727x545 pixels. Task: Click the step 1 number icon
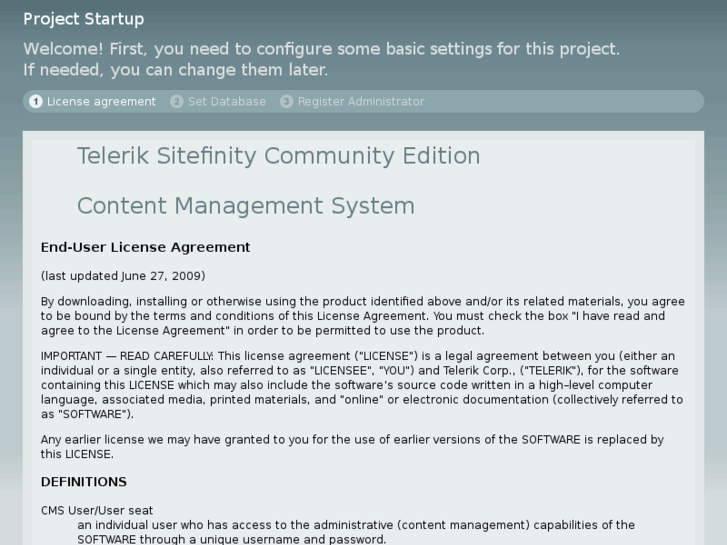click(x=36, y=101)
